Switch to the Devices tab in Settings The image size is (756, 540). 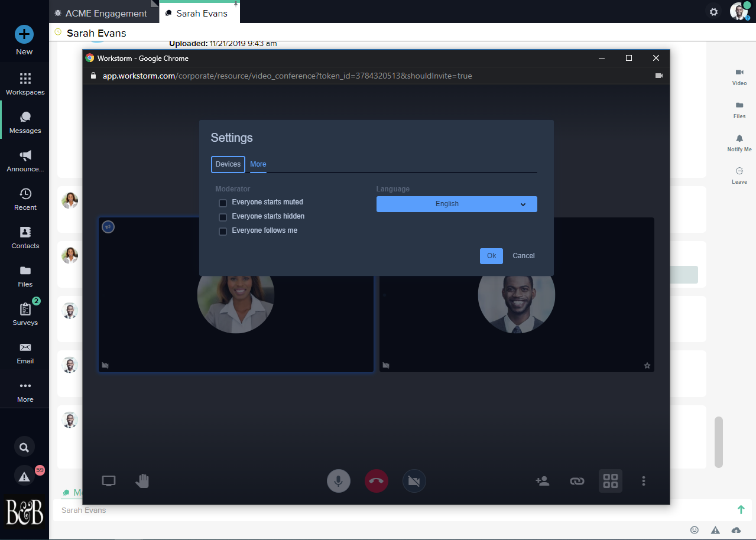(x=228, y=164)
